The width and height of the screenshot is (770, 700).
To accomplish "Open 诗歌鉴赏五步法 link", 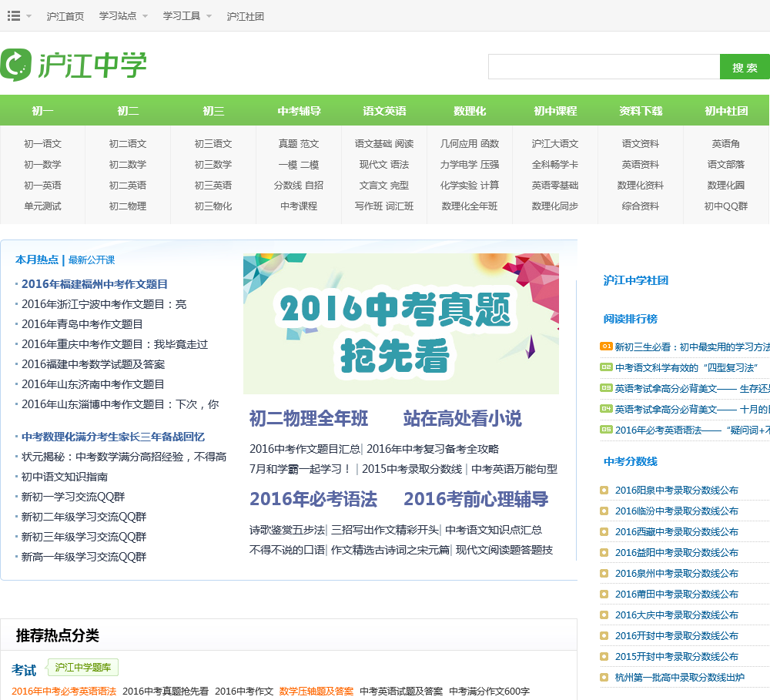I will click(x=287, y=530).
